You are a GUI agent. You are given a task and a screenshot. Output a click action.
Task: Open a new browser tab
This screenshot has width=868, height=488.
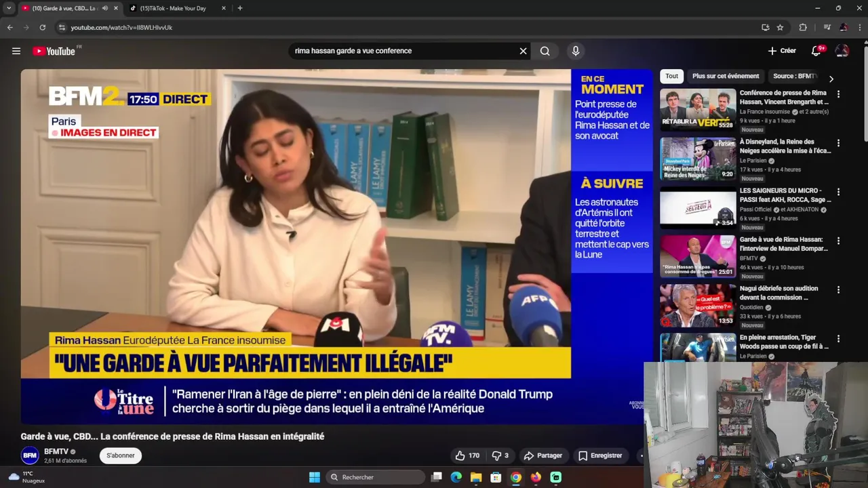click(x=239, y=8)
